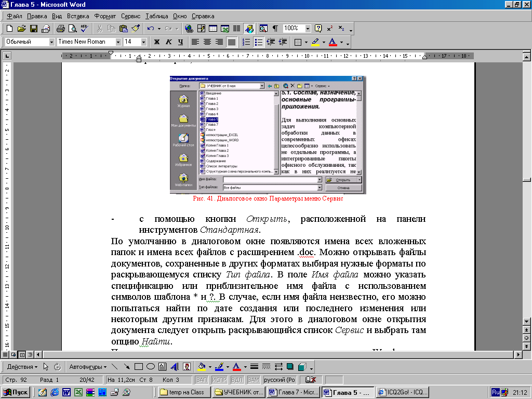Click the Пуск start button

pos(16,392)
